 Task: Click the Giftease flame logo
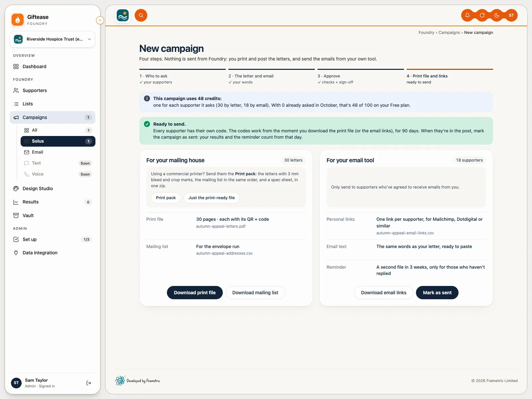click(18, 20)
